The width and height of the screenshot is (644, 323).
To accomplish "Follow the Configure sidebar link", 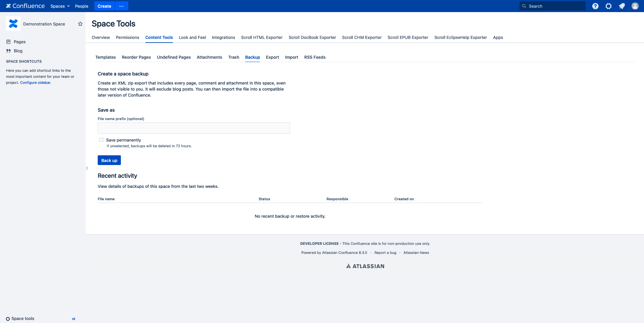I will coord(35,83).
